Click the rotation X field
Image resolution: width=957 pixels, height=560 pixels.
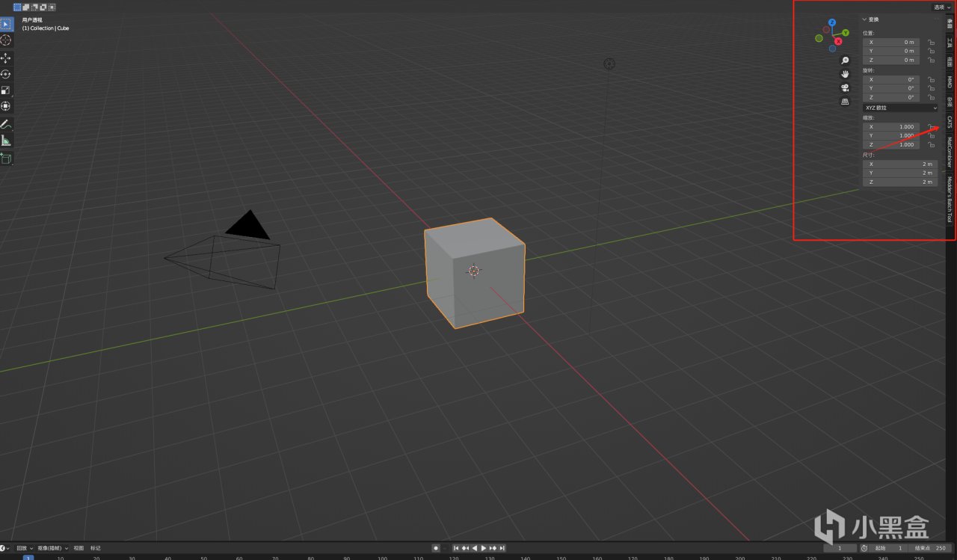[x=891, y=79]
